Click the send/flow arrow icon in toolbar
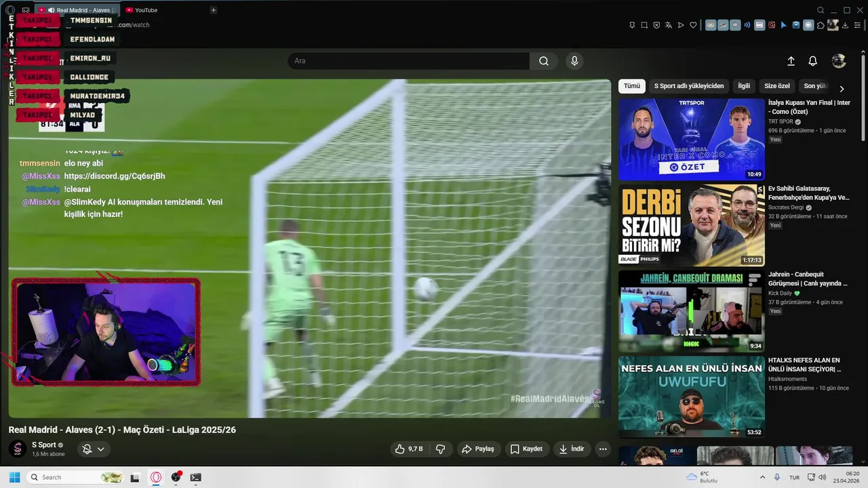The height and width of the screenshot is (488, 868). coord(681,25)
